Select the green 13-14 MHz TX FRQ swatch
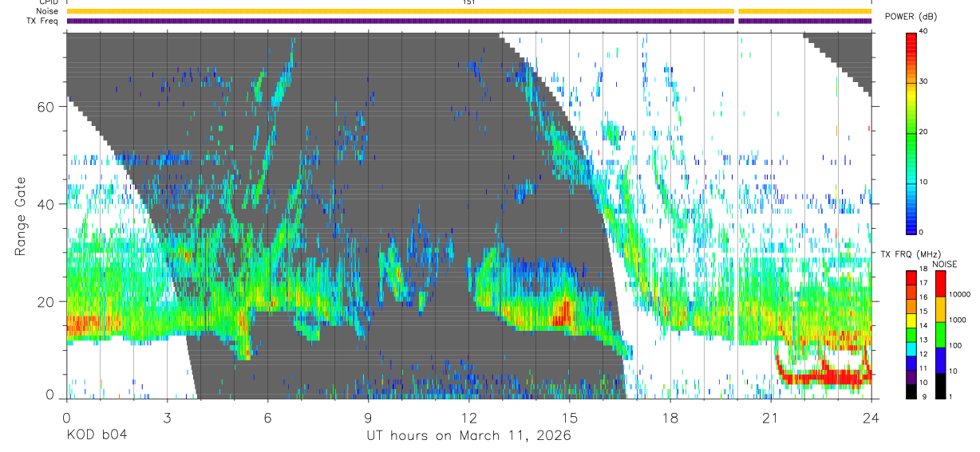Viewport: 980px width, 452px height. point(911,335)
